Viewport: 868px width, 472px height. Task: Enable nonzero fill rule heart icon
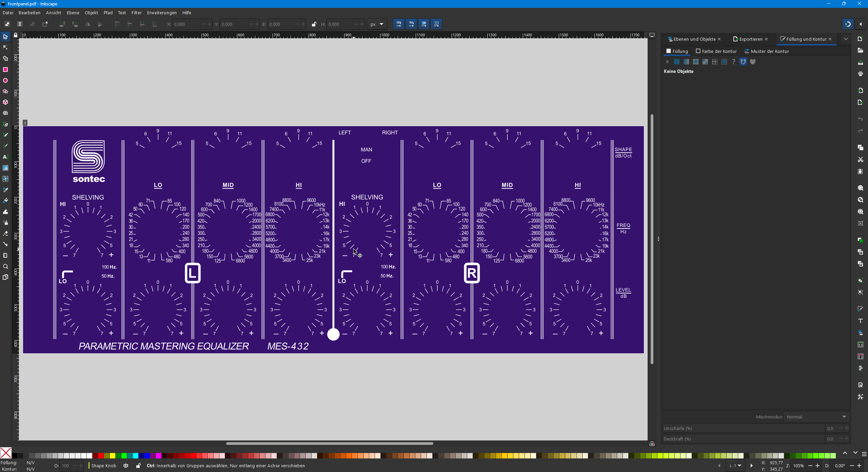[753, 62]
